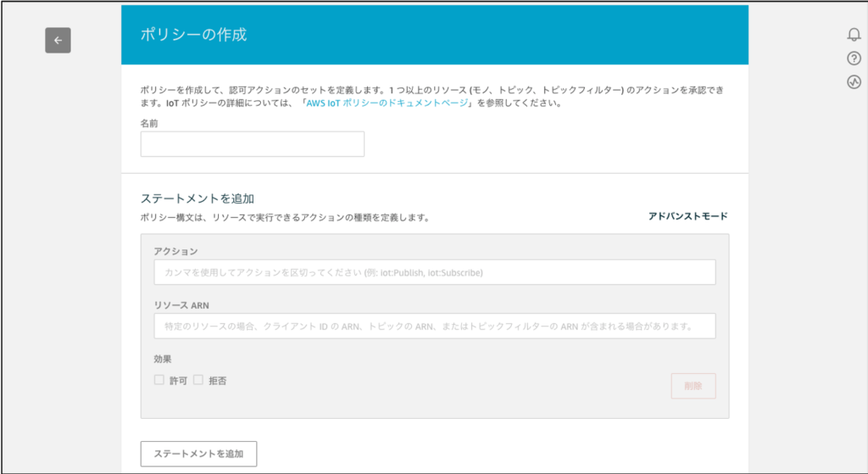Click the back arrow button

coord(58,40)
